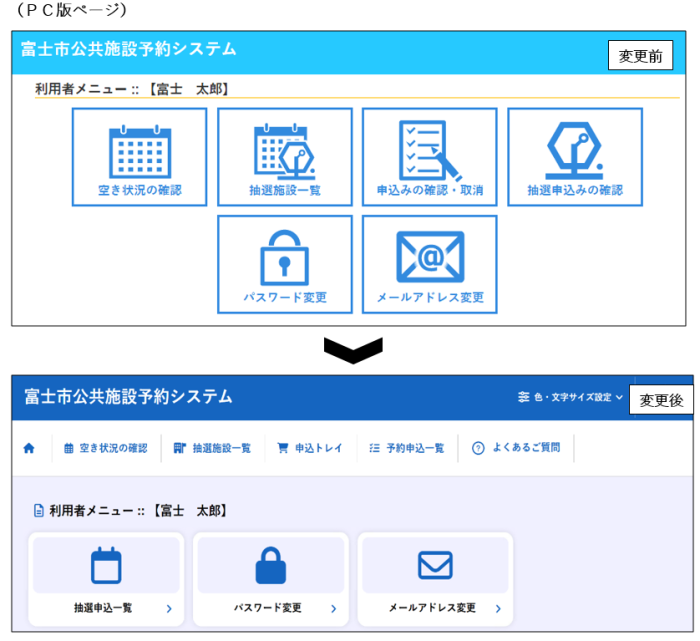Open the old メールアドレス変更 envelope tile
This screenshot has width=700, height=641.
click(429, 264)
